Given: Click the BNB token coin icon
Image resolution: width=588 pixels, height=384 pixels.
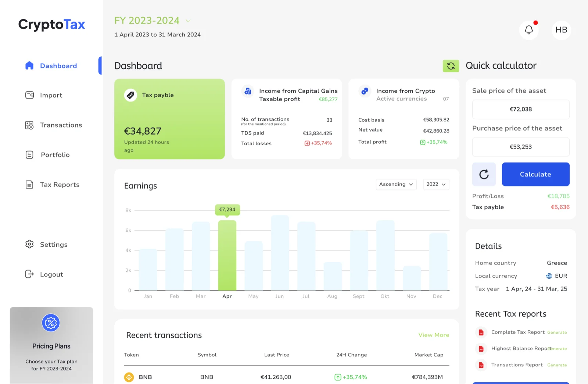Looking at the screenshot, I should [x=129, y=377].
